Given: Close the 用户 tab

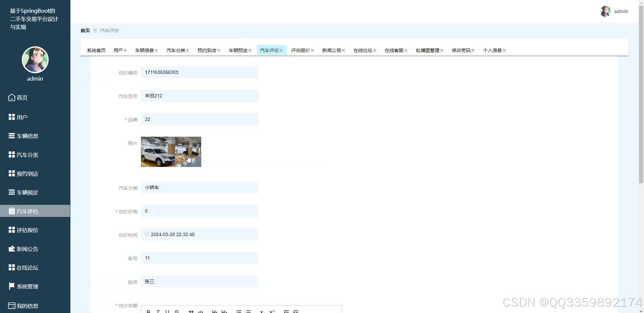Looking at the screenshot, I should pos(125,50).
